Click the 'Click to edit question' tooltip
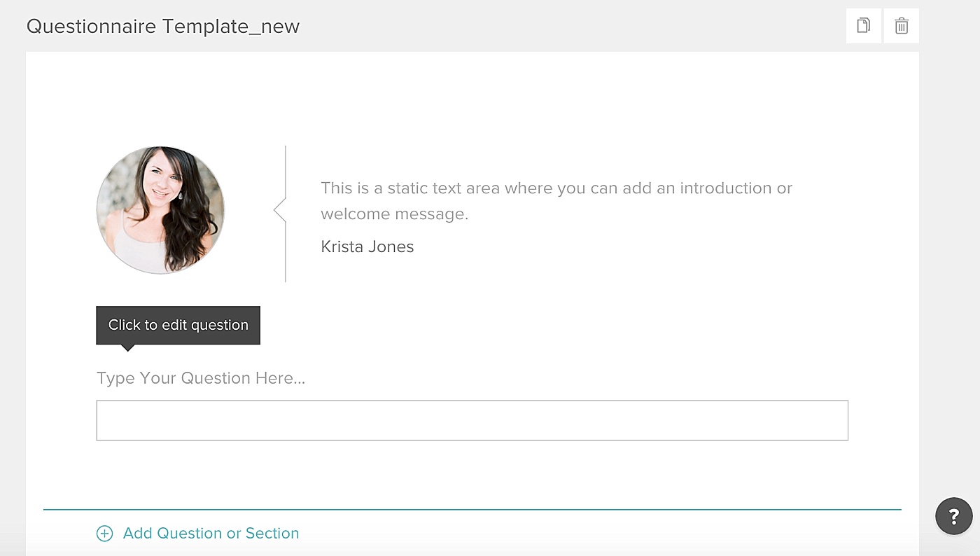The image size is (980, 556). pyautogui.click(x=178, y=325)
